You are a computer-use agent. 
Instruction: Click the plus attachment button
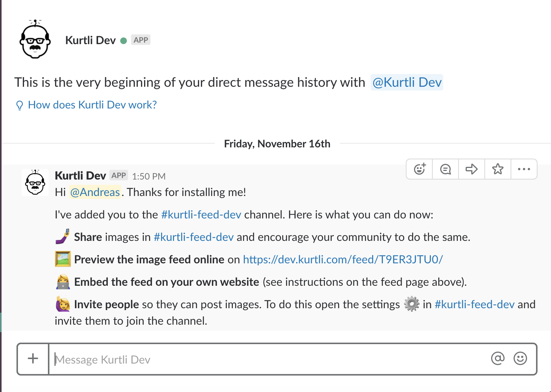33,359
